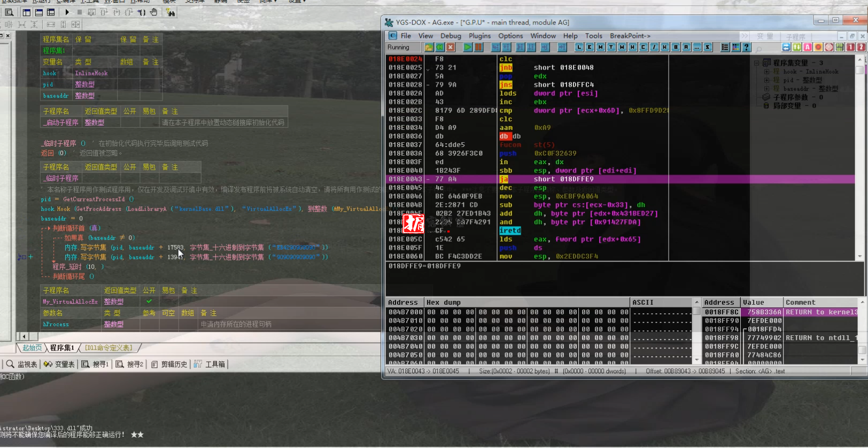Image resolution: width=868 pixels, height=448 pixels.
Task: Click the search-document icon at the far left of the IDE toolbar
Action: click(9, 12)
